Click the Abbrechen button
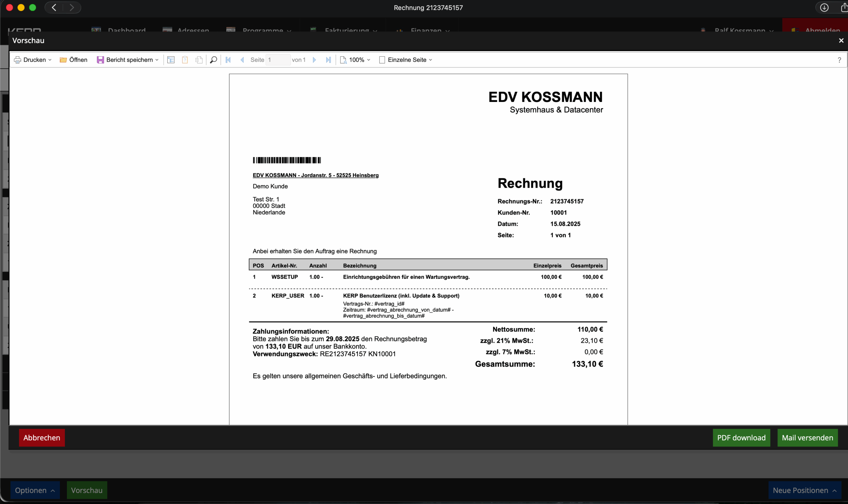The image size is (848, 504). (x=42, y=437)
